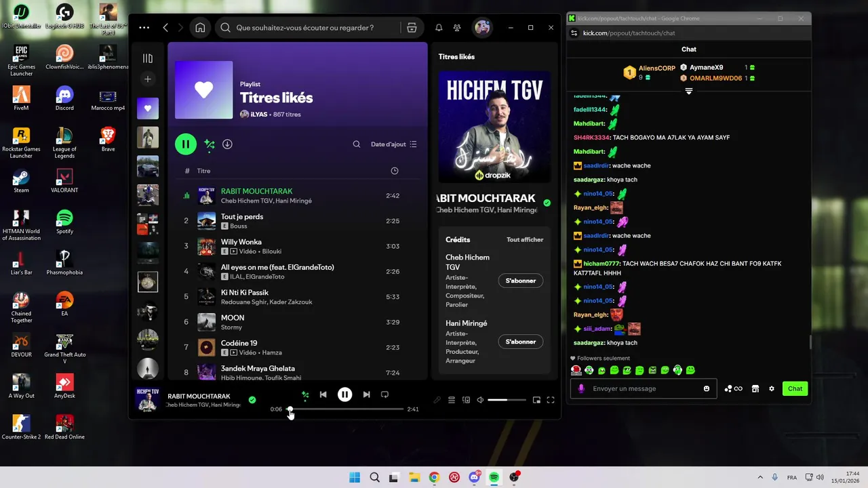Click the Kick chat message input field
Image resolution: width=868 pixels, height=488 pixels.
(x=643, y=389)
